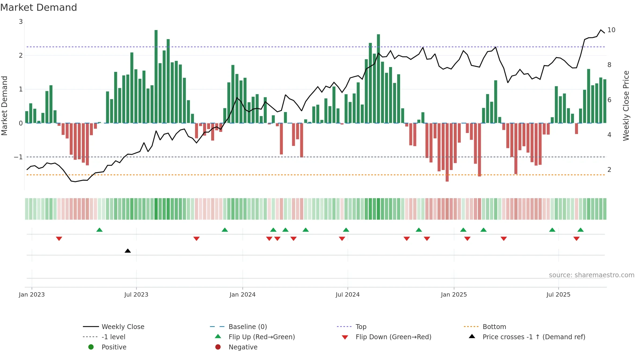Click the tallest green demand bar in 2023
The height and width of the screenshot is (362, 644).
(156, 76)
